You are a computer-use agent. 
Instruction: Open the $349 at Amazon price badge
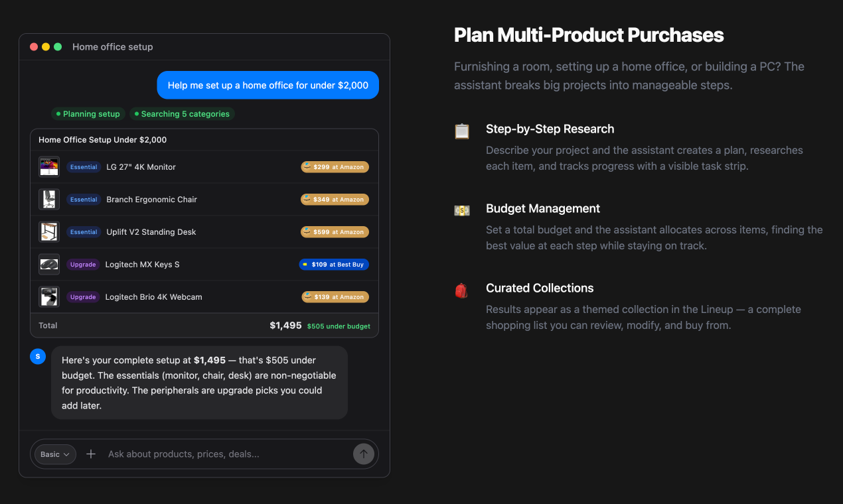335,200
